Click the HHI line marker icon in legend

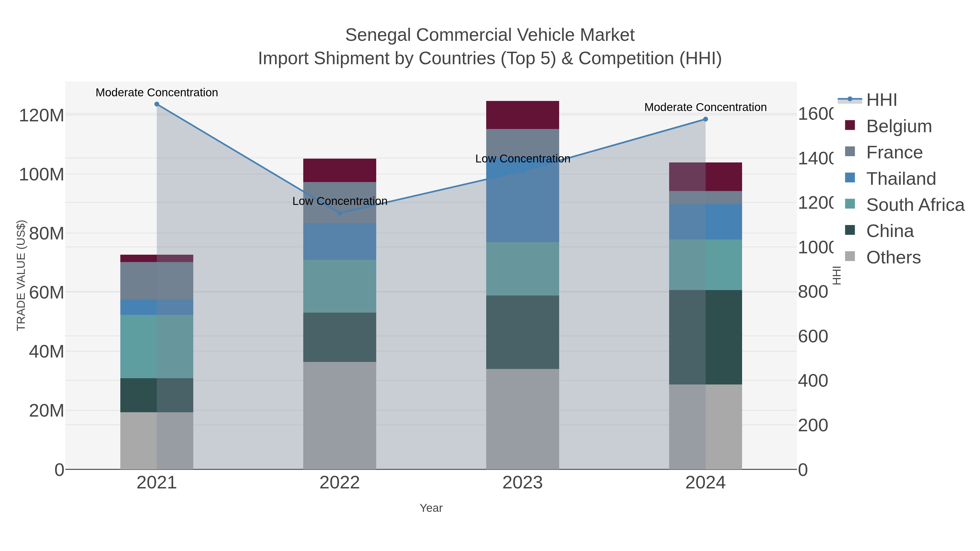coord(850,99)
